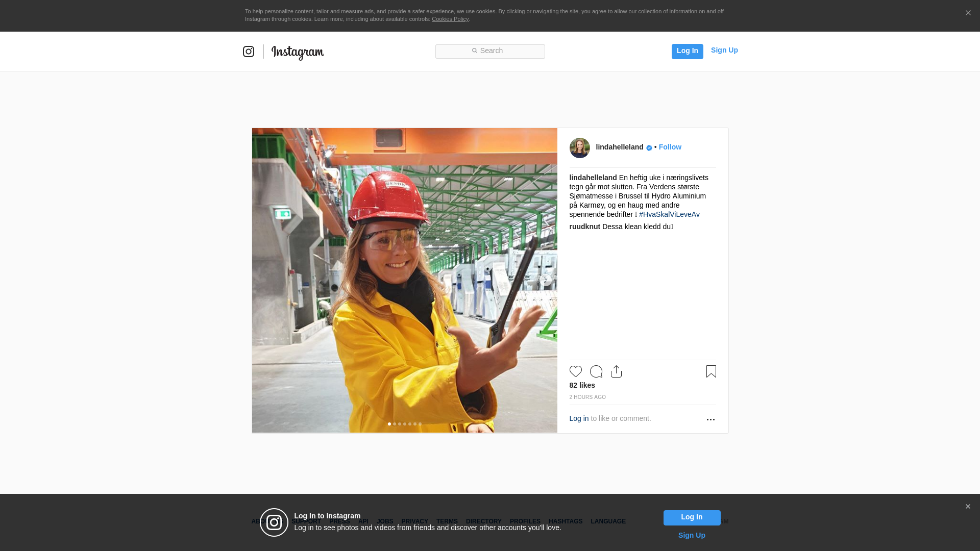The height and width of the screenshot is (551, 980).
Task: Save post with bookmark icon
Action: (711, 371)
